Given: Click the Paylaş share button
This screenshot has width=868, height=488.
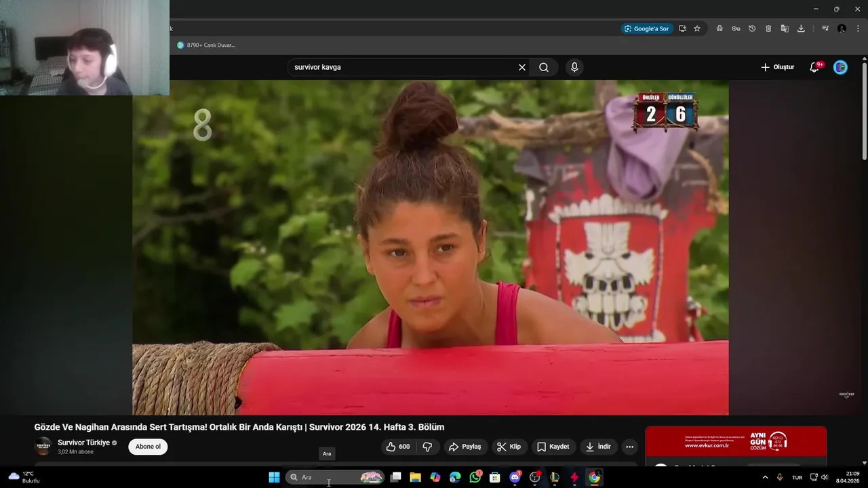Looking at the screenshot, I should point(465,447).
